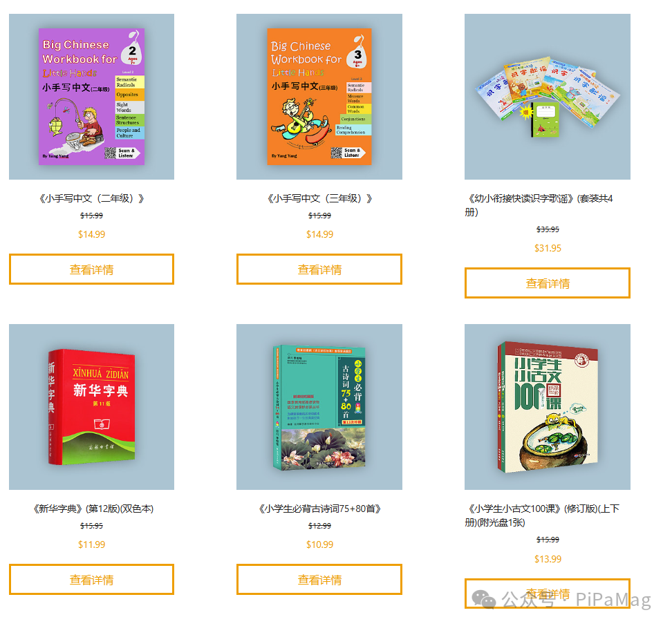Viewport: 672px width, 626px height.
Task: Click 查看详情 under 新华字典
Action: (x=91, y=580)
